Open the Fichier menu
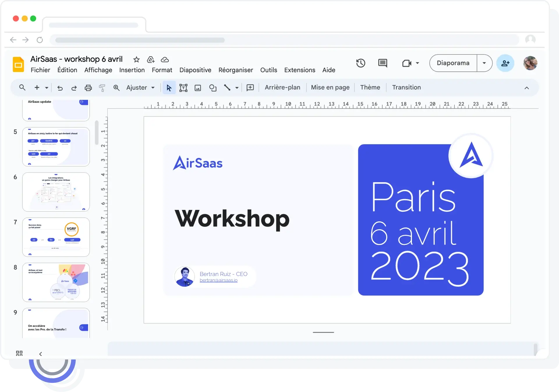559x392 pixels. tap(40, 70)
